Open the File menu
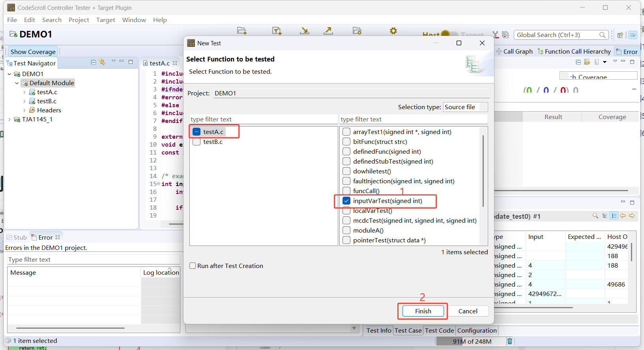The height and width of the screenshot is (350, 644). tap(12, 20)
